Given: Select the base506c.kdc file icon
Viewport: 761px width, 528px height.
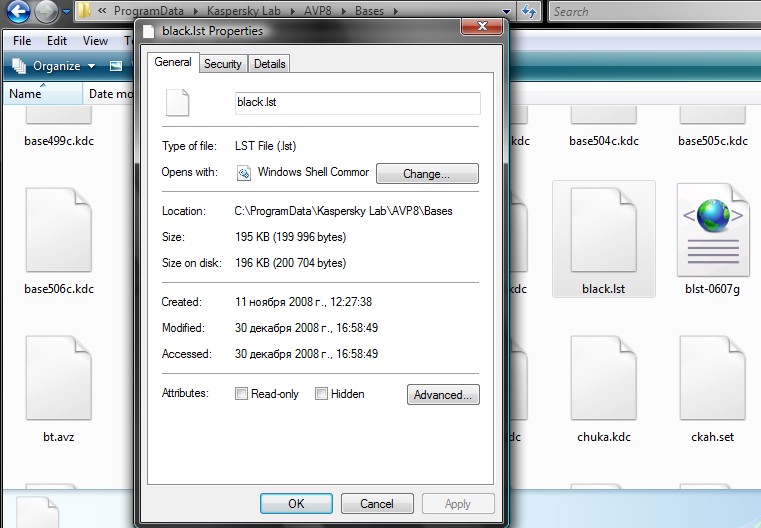Looking at the screenshot, I should click(59, 230).
